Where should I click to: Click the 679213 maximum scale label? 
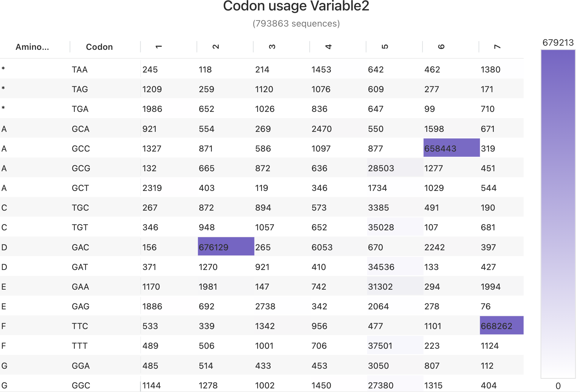pos(558,43)
